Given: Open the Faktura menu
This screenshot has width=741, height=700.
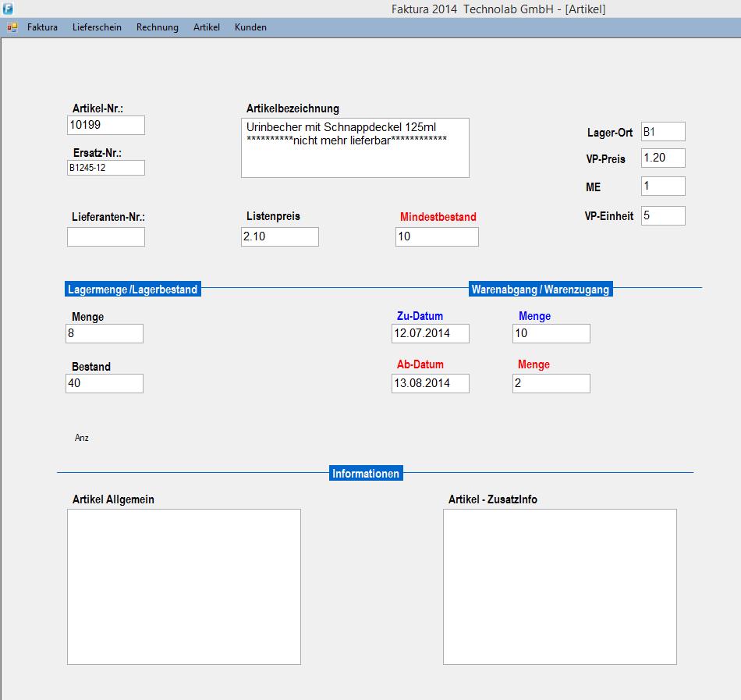Looking at the screenshot, I should [x=43, y=27].
